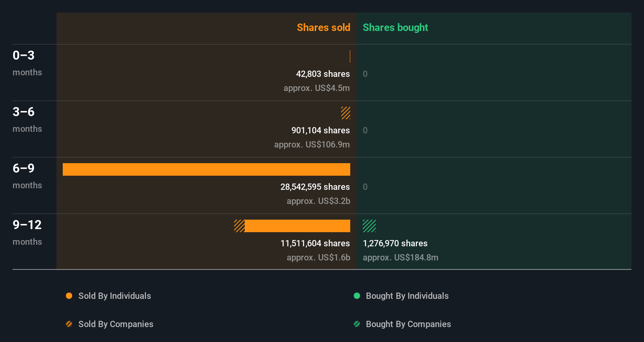Click the 11,511,604 shares value
This screenshot has width=644, height=342.
315,243
